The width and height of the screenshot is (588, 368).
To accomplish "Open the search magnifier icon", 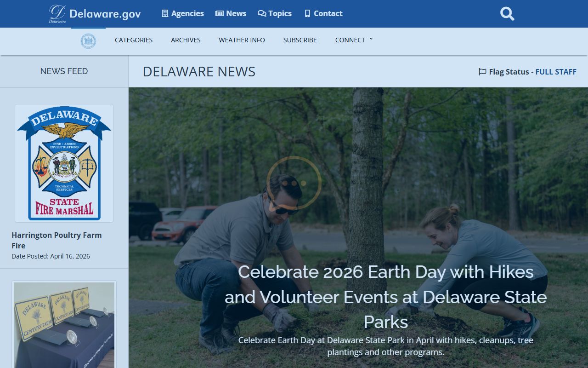I will pos(507,14).
